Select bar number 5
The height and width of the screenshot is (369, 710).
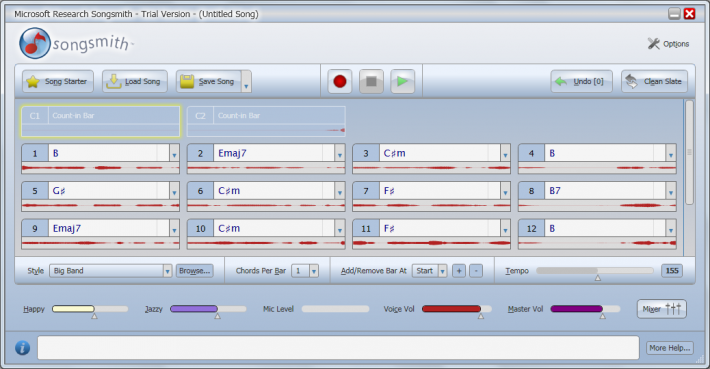coord(35,191)
